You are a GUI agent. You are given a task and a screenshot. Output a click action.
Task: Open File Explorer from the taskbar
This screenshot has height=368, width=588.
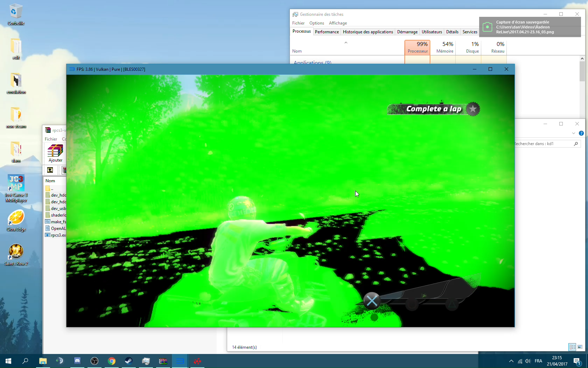tap(43, 361)
